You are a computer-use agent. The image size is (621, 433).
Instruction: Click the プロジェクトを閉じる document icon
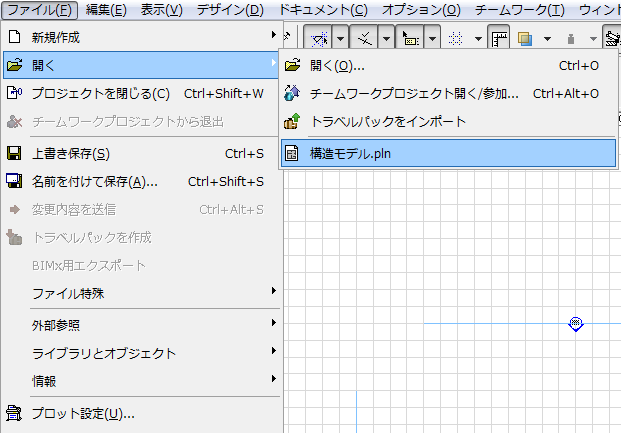pyautogui.click(x=14, y=93)
